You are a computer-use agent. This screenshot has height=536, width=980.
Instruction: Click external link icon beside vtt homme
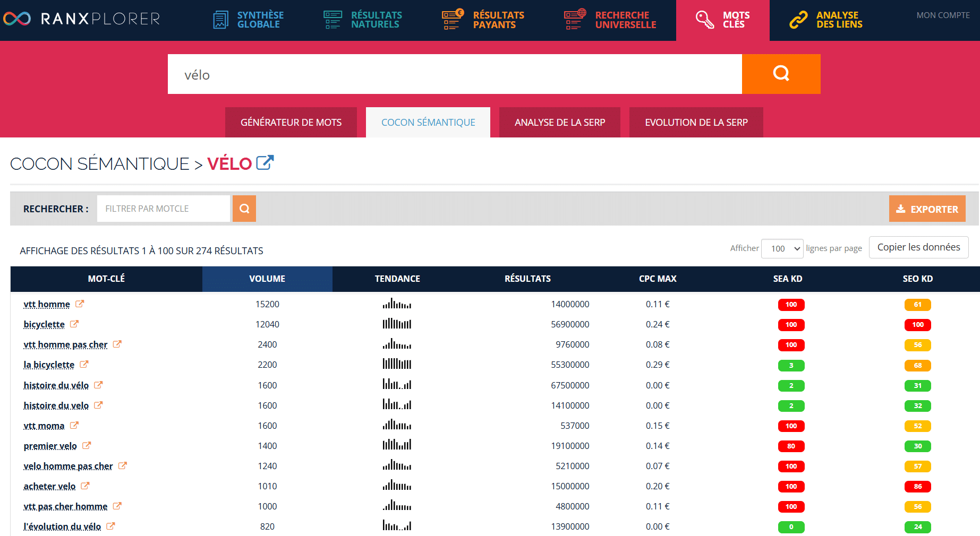[x=80, y=304]
